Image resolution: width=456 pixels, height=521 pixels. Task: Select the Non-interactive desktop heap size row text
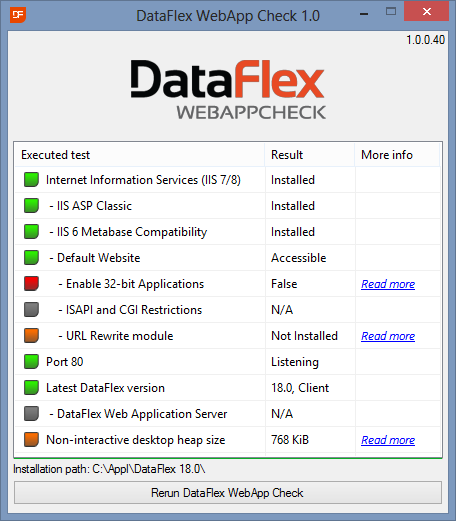[x=136, y=440]
